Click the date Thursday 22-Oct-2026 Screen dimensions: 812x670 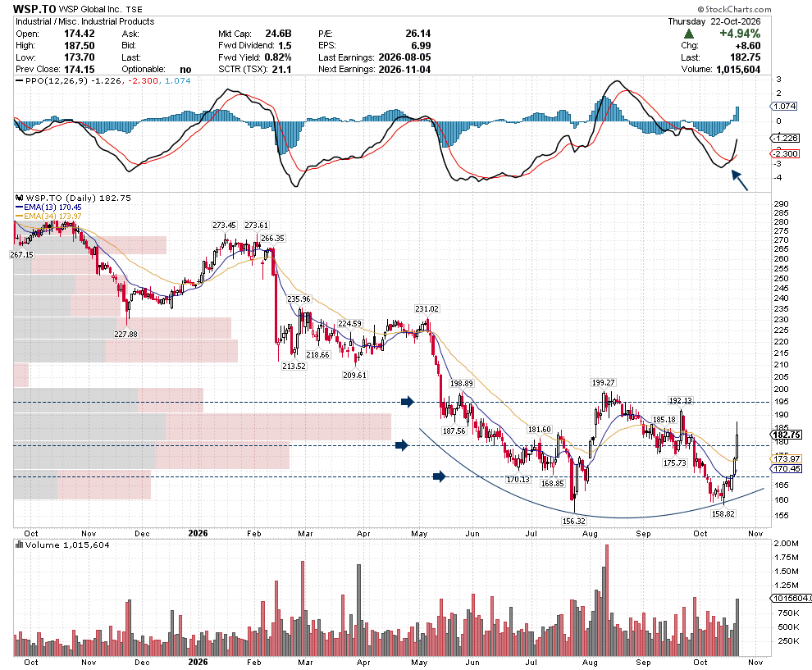click(x=714, y=22)
